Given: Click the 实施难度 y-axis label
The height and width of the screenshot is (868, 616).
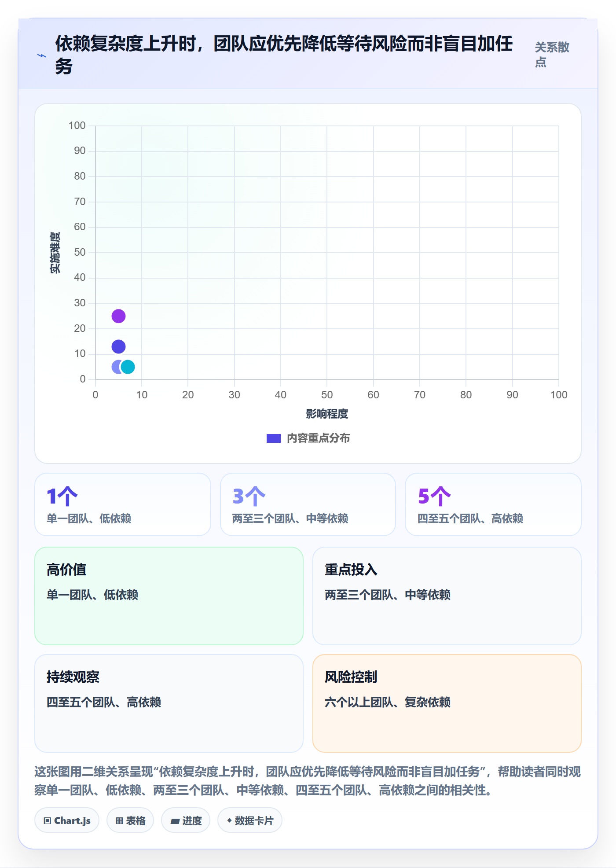Looking at the screenshot, I should [55, 253].
